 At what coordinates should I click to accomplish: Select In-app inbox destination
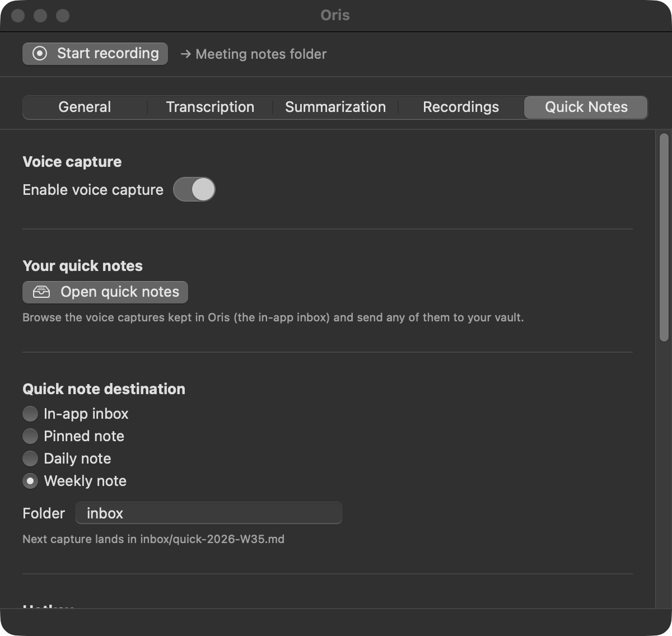tap(30, 414)
